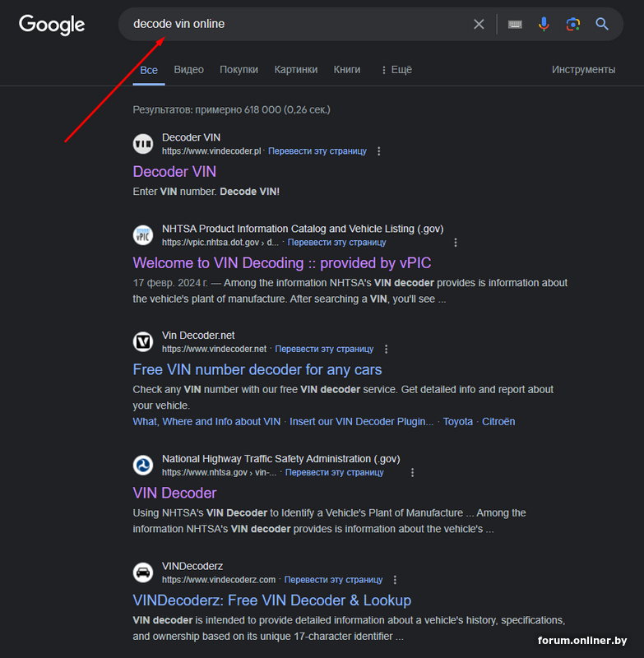
Task: Translate the www.nhtsa.gov page
Action: [x=335, y=472]
